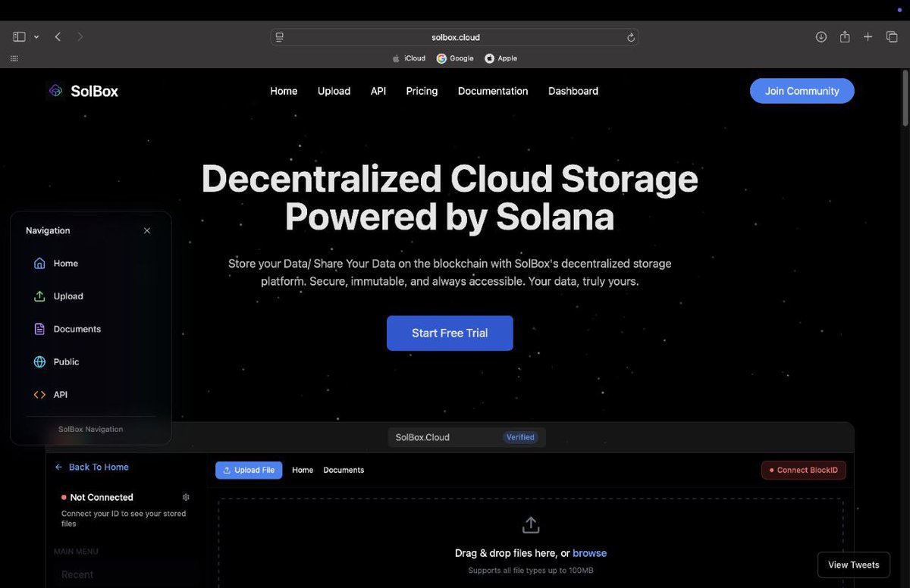This screenshot has width=910, height=588.
Task: Select Recent in the main menu
Action: point(77,574)
